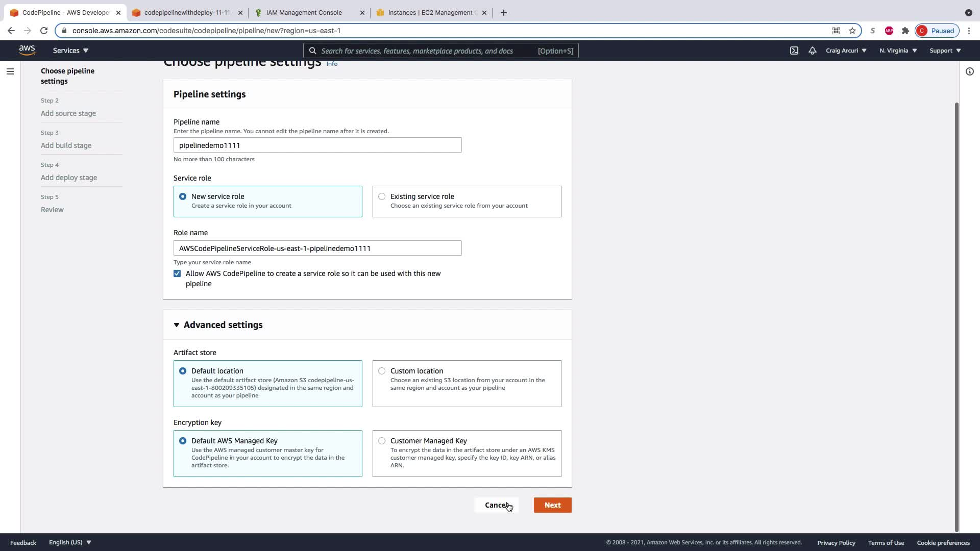Viewport: 980px width, 551px height.
Task: Expand the N. Virginia region dropdown
Action: click(898, 51)
